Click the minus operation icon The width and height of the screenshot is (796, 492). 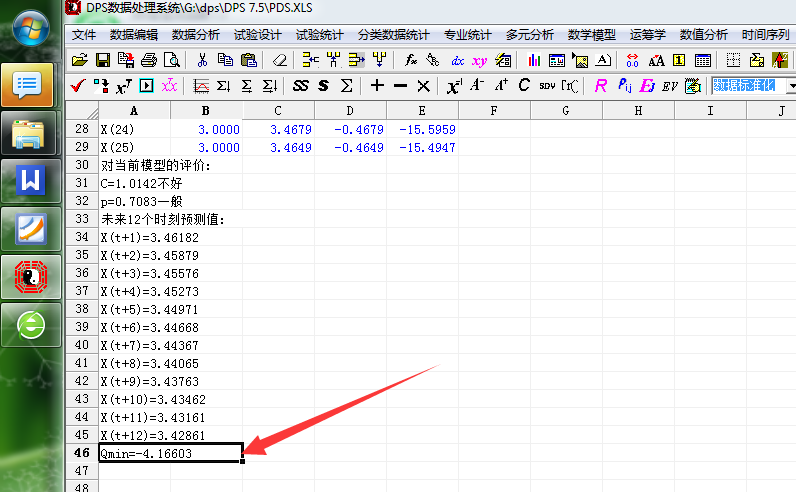pyautogui.click(x=400, y=86)
